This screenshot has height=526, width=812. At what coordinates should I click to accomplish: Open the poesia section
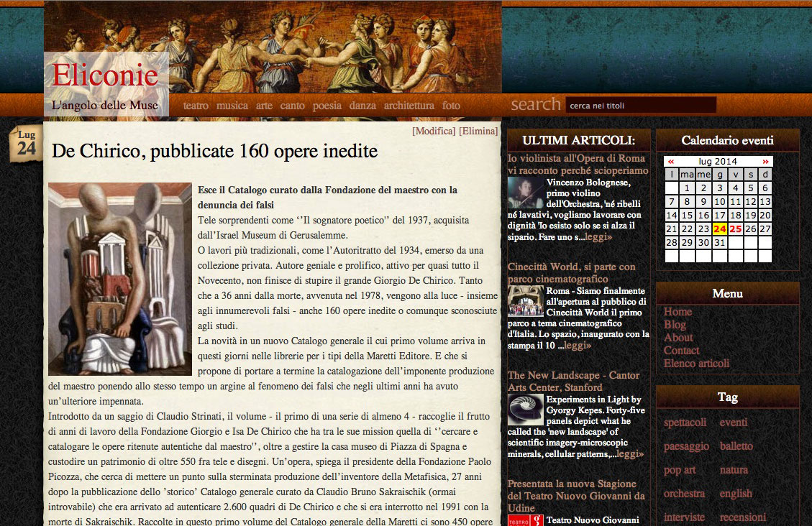327,106
